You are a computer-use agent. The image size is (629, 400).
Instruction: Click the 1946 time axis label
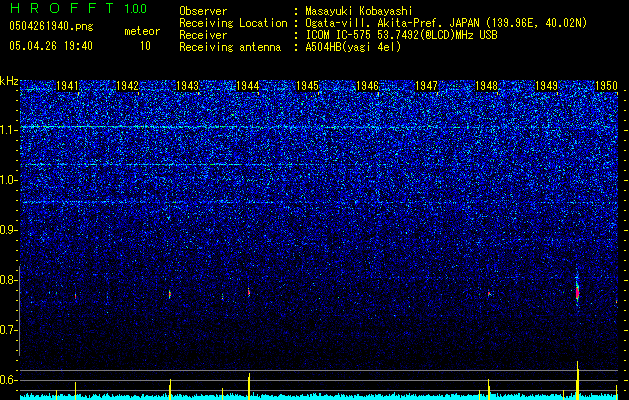pos(367,86)
